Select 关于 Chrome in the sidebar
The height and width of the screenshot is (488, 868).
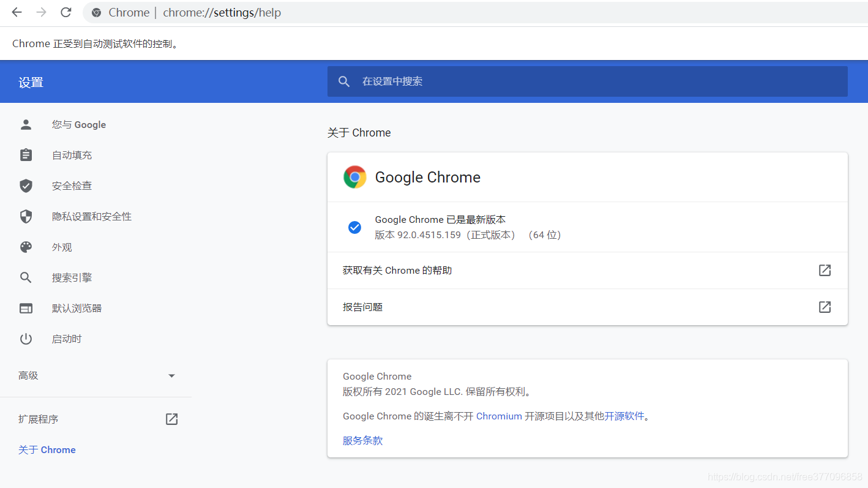coord(47,449)
